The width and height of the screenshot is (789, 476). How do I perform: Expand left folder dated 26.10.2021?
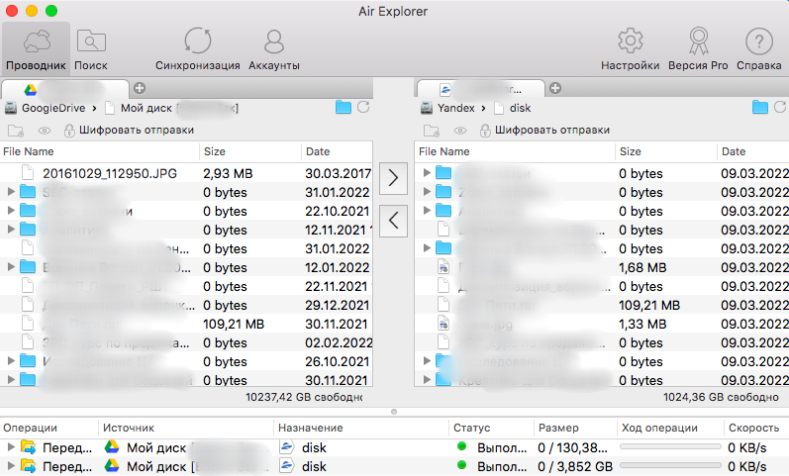tap(11, 361)
